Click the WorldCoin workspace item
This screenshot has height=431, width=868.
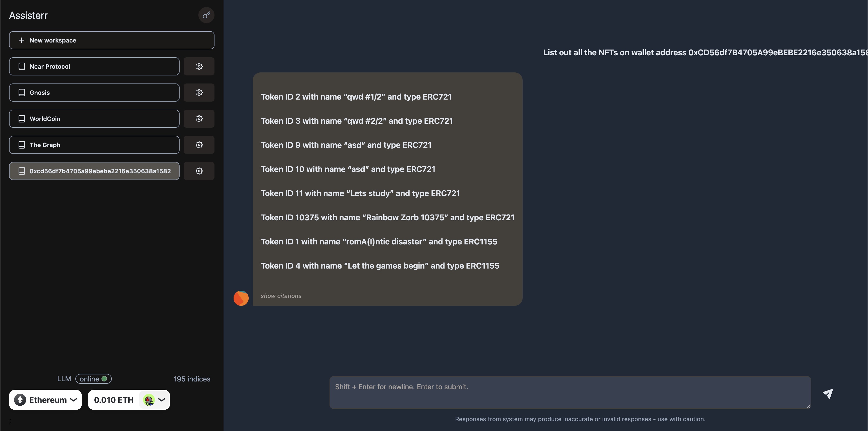94,118
